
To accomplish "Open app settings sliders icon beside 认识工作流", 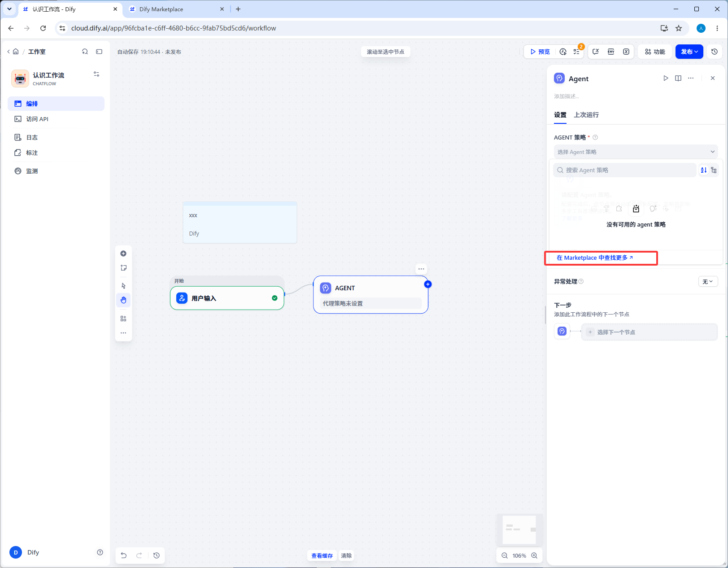I will click(x=96, y=74).
